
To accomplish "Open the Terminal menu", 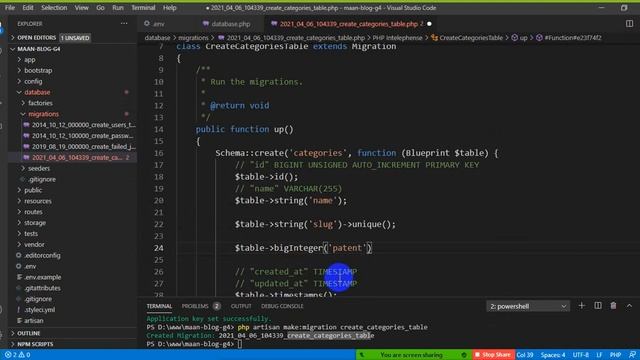I will click(x=143, y=8).
